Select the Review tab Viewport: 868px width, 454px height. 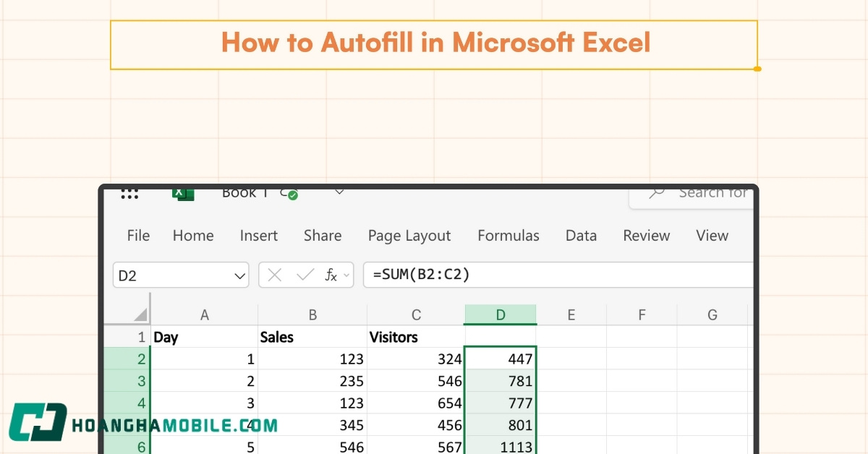click(x=646, y=236)
